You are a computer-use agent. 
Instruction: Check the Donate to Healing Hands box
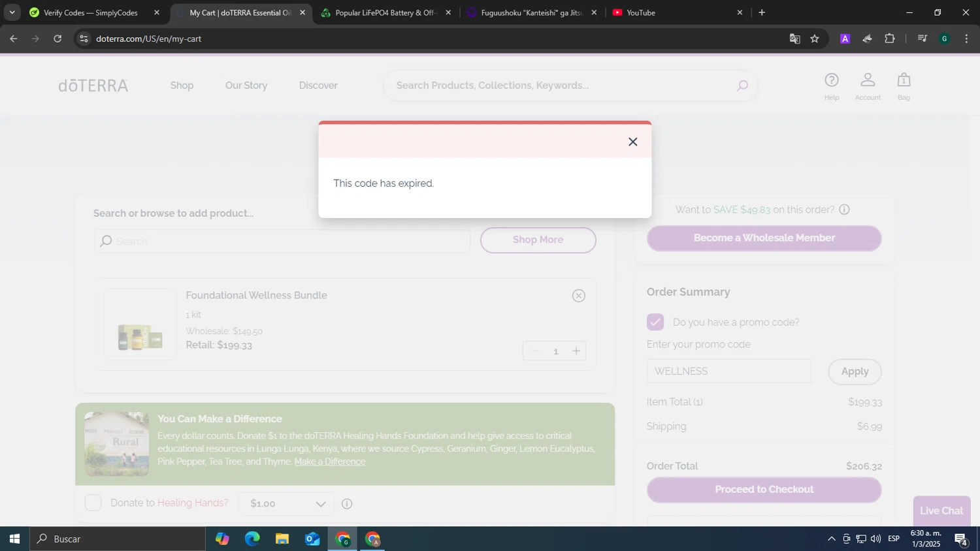(x=93, y=503)
